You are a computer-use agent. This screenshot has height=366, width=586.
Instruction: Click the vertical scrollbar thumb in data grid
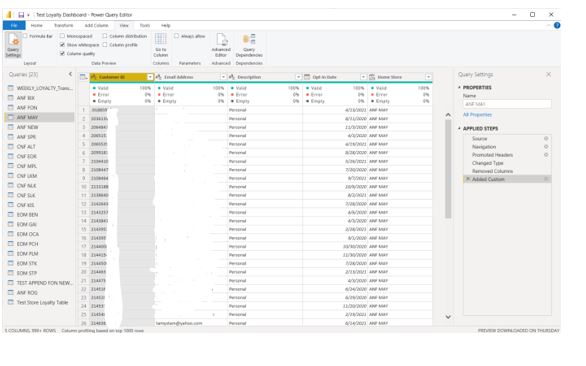click(448, 169)
